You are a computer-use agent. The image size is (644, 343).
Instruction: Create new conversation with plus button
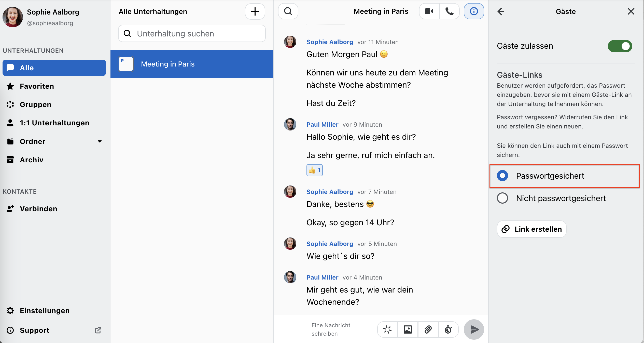(x=255, y=11)
